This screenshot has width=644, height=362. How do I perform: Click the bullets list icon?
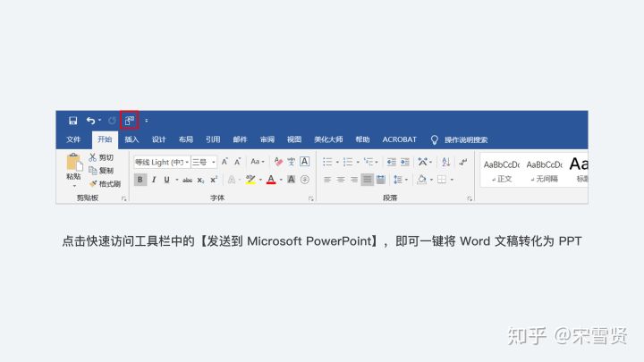[327, 162]
